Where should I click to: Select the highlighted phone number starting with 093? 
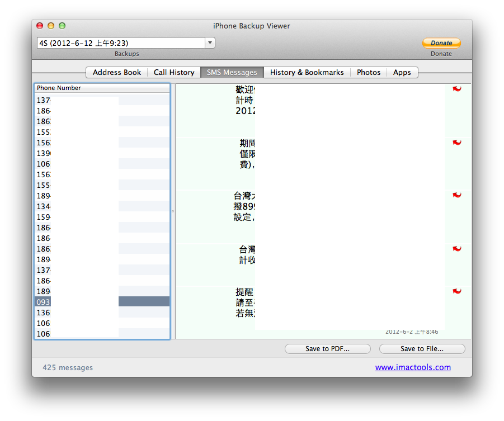(x=102, y=302)
